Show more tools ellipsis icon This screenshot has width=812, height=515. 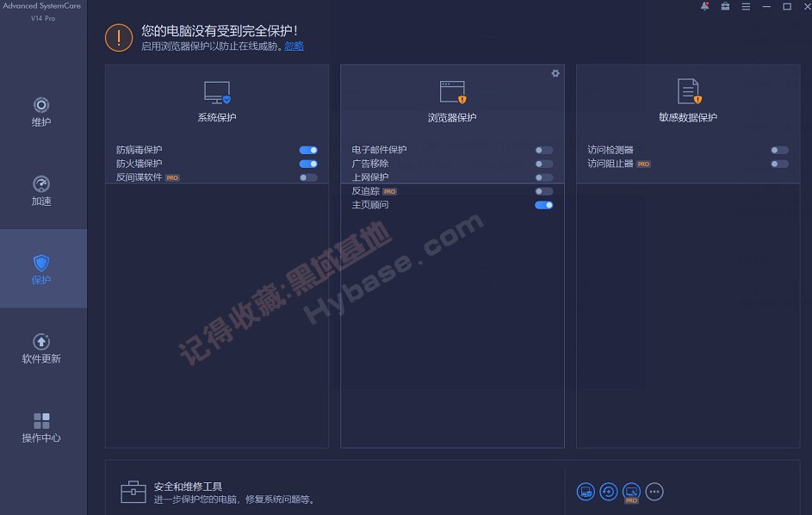[x=654, y=492]
